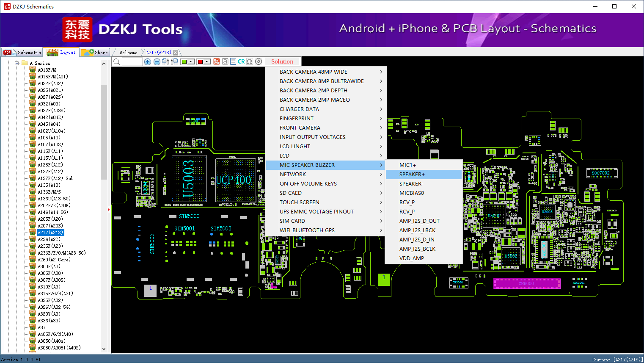
Task: Click the search magnifier icon in toolbar
Action: tap(117, 62)
